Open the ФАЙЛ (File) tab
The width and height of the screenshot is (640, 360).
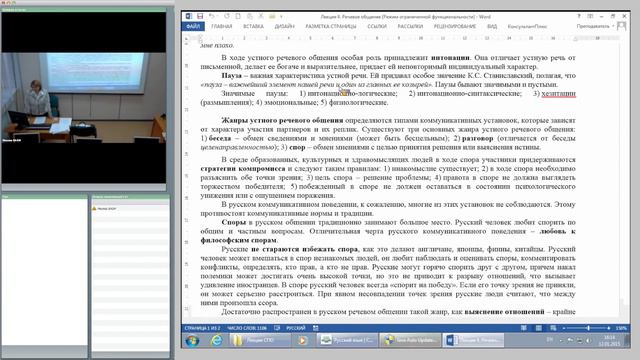click(x=193, y=27)
